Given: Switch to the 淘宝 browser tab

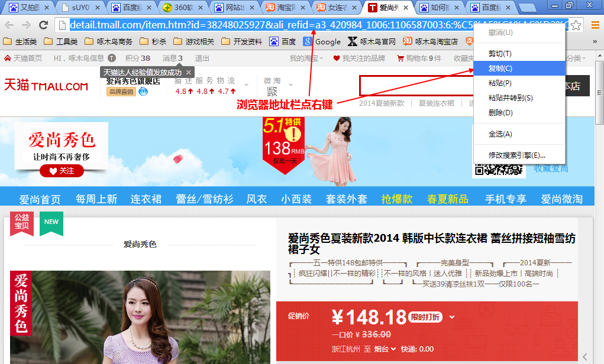Looking at the screenshot, I should tap(286, 7).
